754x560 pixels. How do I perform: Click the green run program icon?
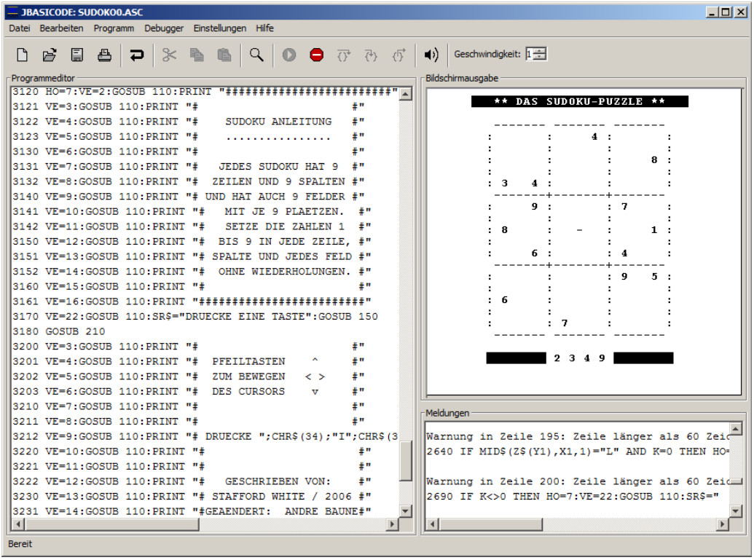289,55
